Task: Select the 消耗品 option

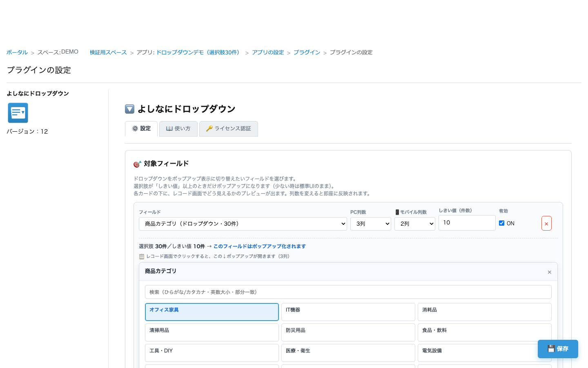Action: (x=485, y=312)
